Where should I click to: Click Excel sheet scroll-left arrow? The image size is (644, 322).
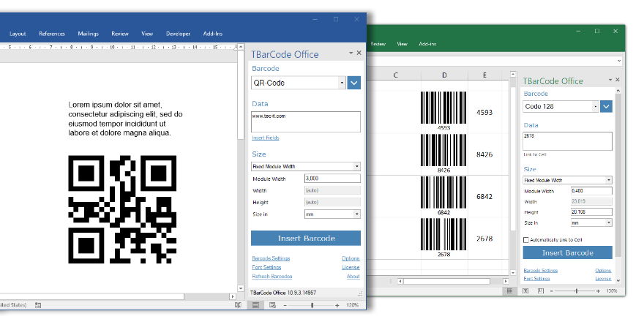pos(400,281)
